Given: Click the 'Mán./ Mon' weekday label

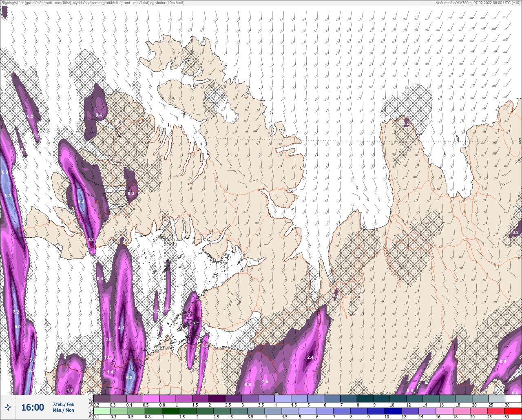Looking at the screenshot, I should (63, 410).
